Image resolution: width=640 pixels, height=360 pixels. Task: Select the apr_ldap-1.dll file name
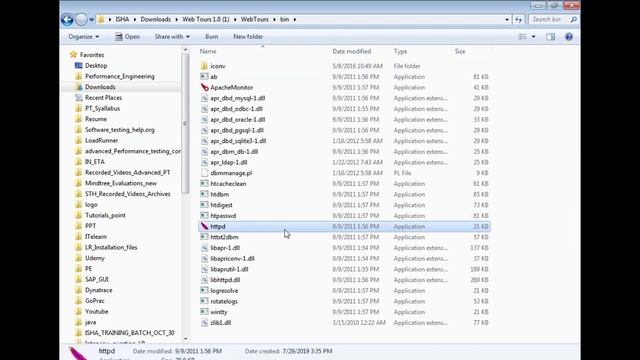coord(229,162)
